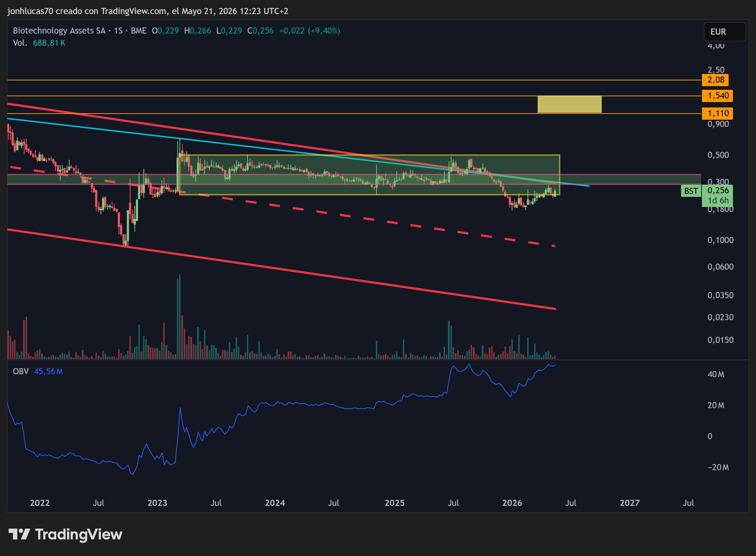Click the 0,256 current price label
The image size is (756, 556).
717,190
